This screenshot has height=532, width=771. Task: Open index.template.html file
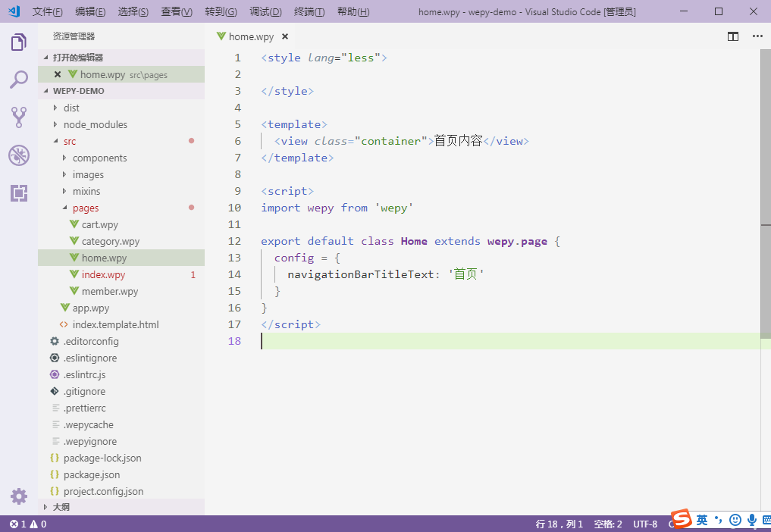tap(121, 324)
